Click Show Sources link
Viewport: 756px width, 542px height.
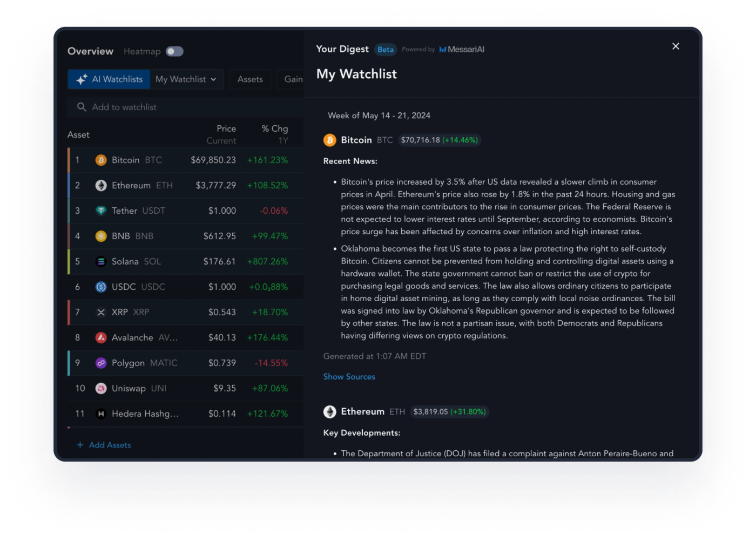(x=349, y=377)
